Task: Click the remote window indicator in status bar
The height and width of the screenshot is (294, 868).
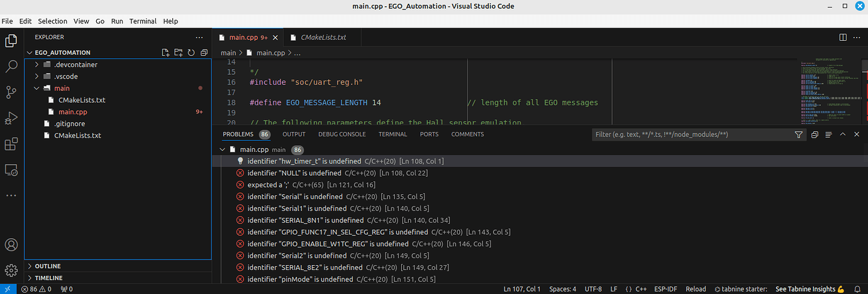Action: 8,289
